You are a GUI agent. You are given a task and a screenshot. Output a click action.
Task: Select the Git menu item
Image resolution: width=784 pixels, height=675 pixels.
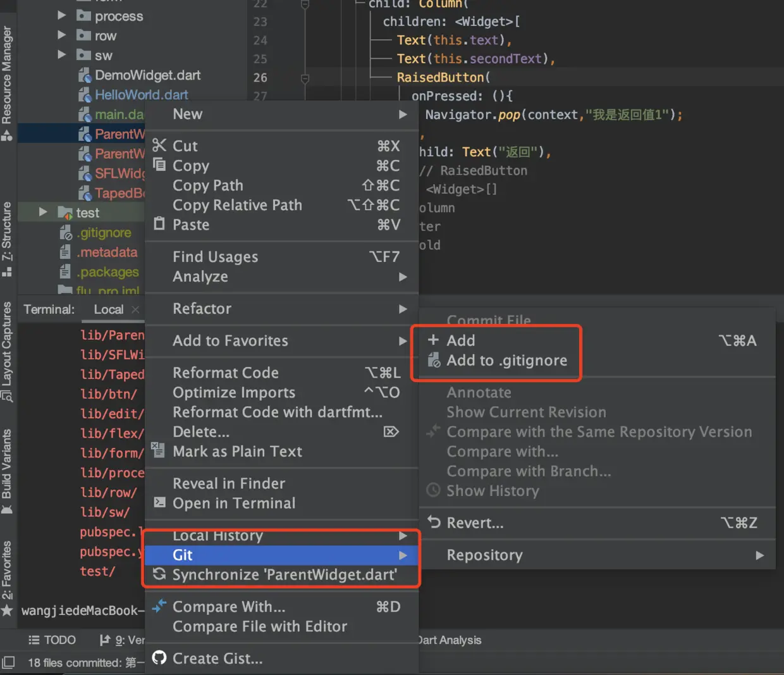[281, 555]
